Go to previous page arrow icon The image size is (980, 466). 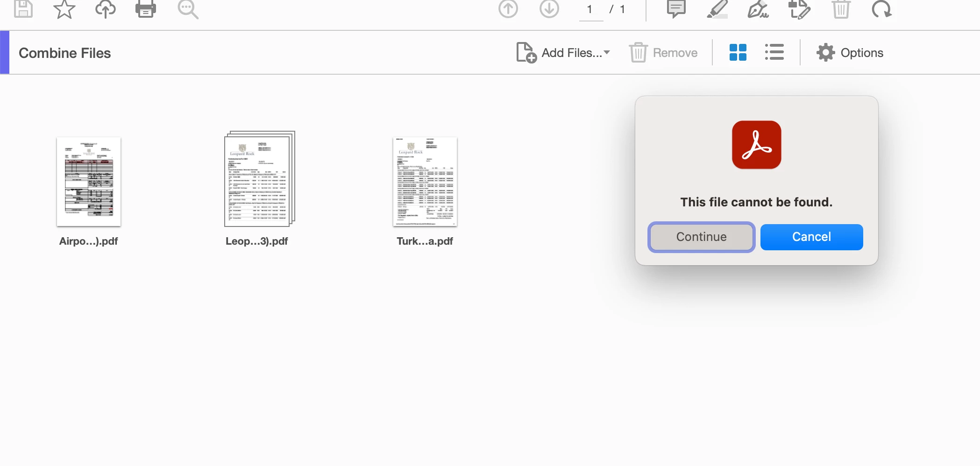coord(508,9)
